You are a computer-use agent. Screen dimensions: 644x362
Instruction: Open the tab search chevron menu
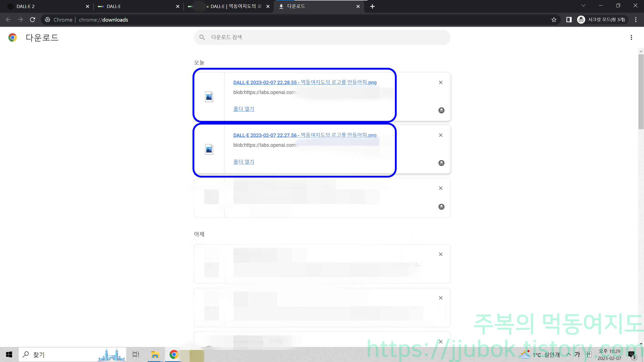point(584,6)
